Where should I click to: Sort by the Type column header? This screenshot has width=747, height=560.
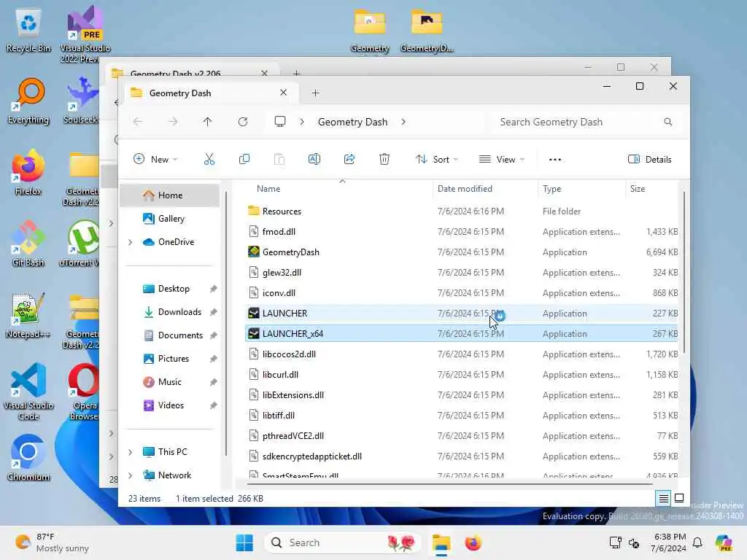551,189
